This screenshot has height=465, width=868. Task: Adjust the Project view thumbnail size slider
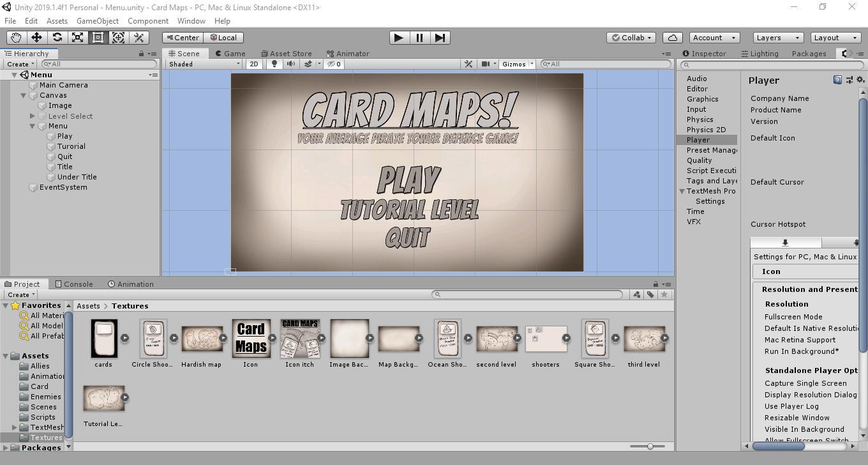tap(650, 446)
